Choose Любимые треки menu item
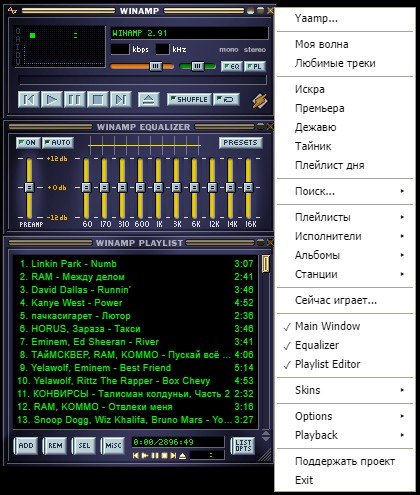Viewport: 420px width, 495px height. (x=345, y=63)
